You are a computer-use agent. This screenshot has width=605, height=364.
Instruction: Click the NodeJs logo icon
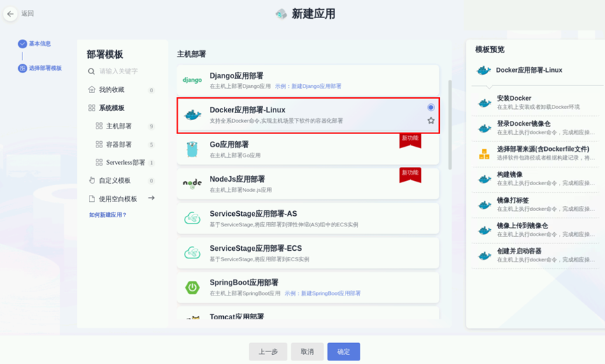coord(192,184)
